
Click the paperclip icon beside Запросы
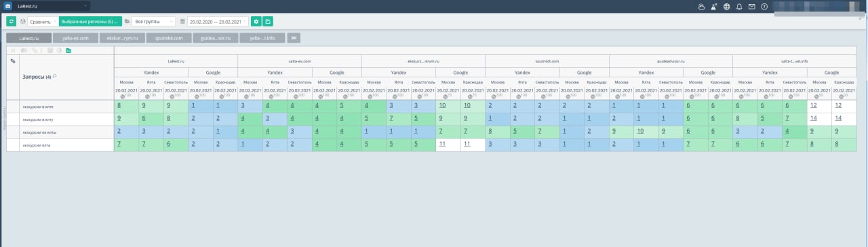13,61
